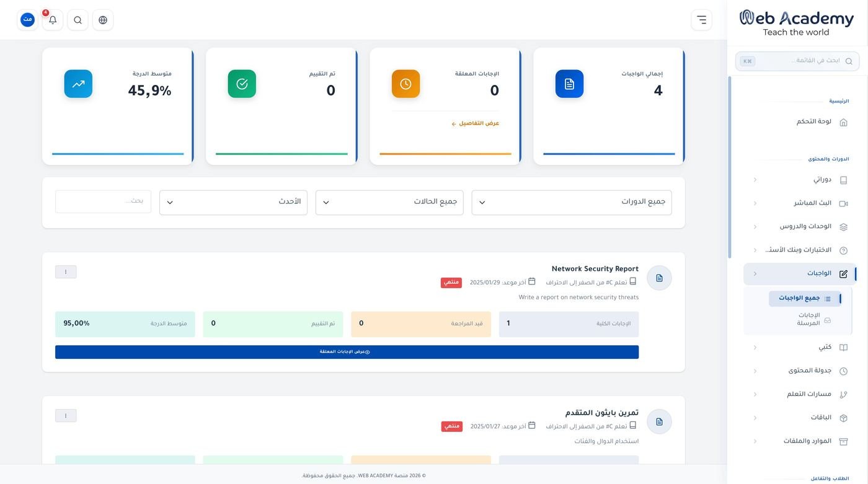Click the sidebar vertical scrollbar
The width and height of the screenshot is (868, 484).
click(x=730, y=167)
